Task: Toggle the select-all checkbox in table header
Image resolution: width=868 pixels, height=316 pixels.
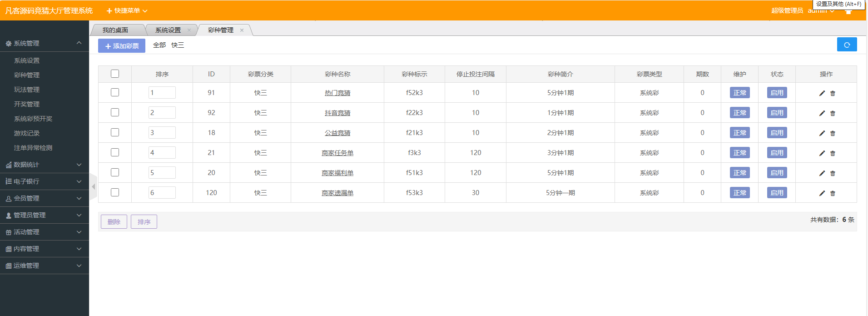Action: 115,74
